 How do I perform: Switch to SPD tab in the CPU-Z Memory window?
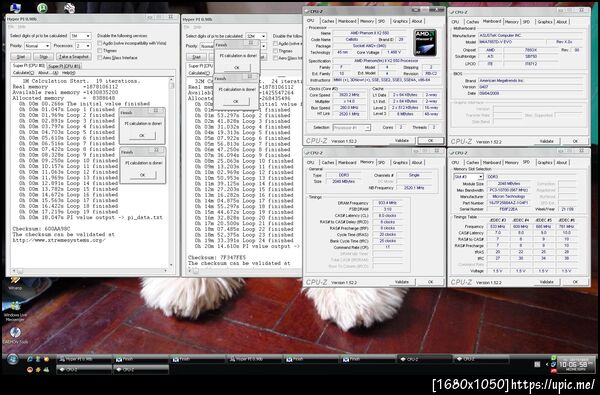coord(382,163)
